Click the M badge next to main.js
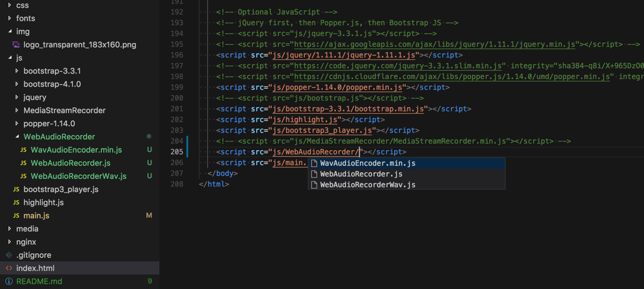The width and height of the screenshot is (644, 289). pos(150,215)
